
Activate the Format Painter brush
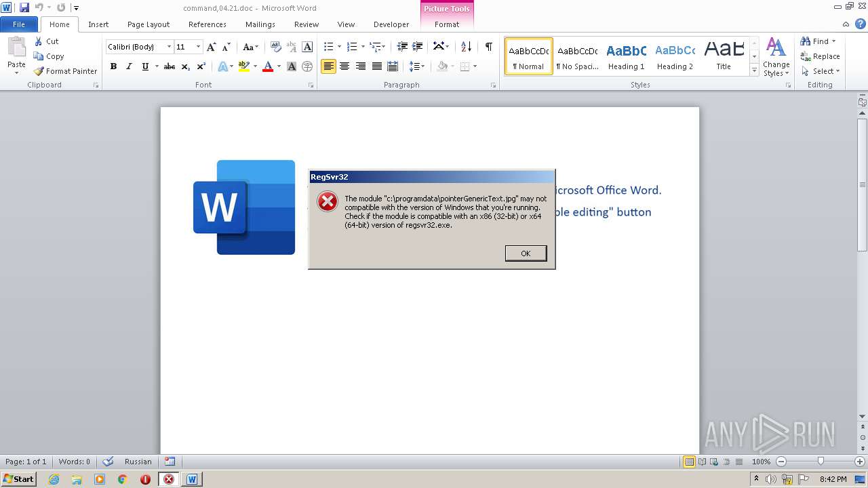click(x=65, y=71)
